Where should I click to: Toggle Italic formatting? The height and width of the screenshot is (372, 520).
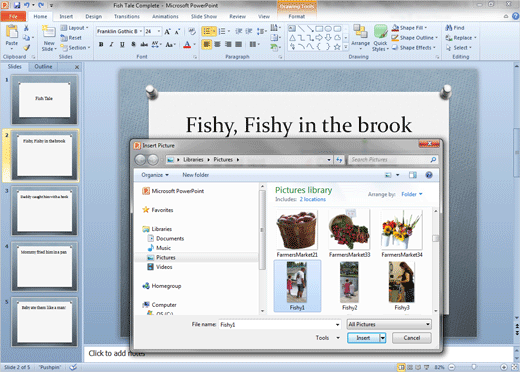coord(111,44)
